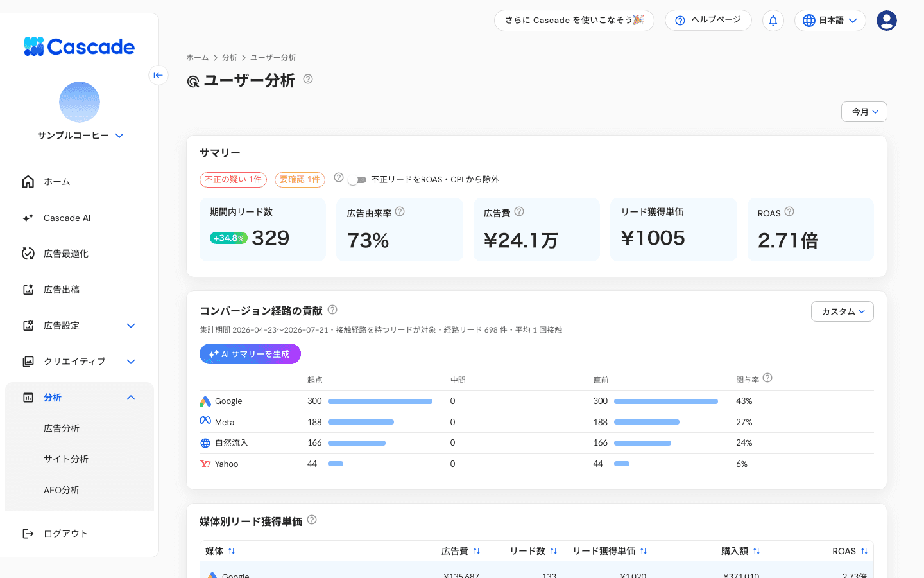Click the 分析 breadcrumb link
Viewport: 924px width, 578px height.
(x=230, y=58)
